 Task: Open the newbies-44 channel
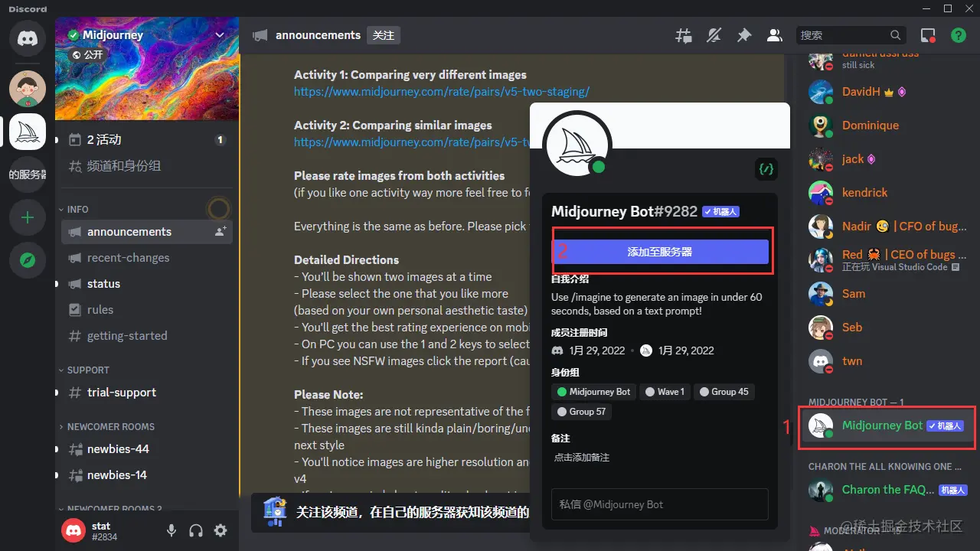(147, 449)
